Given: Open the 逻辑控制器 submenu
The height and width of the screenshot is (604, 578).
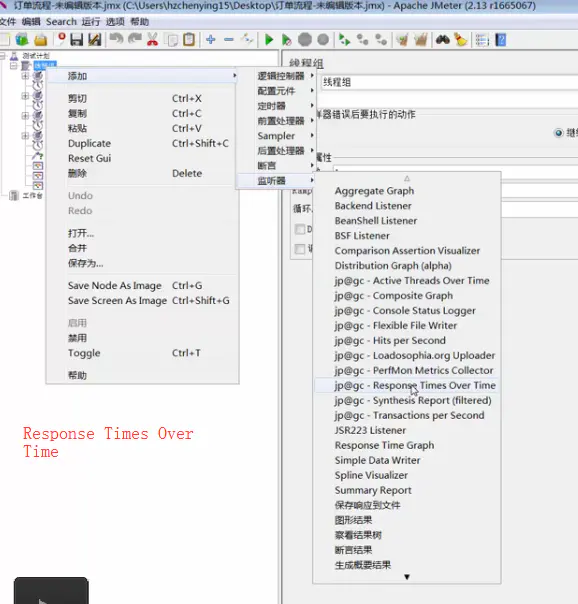Looking at the screenshot, I should click(x=275, y=76).
